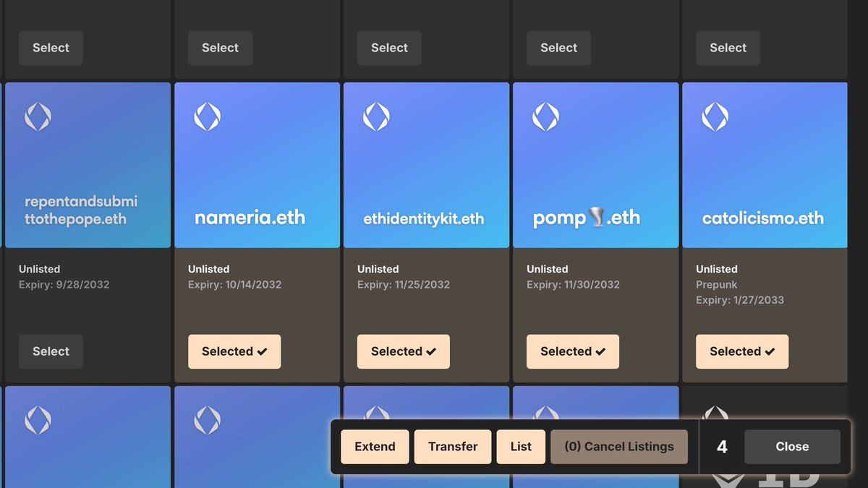Click the Expiry: 10/14/2032 text
Viewport: 868px width, 488px height.
[234, 285]
